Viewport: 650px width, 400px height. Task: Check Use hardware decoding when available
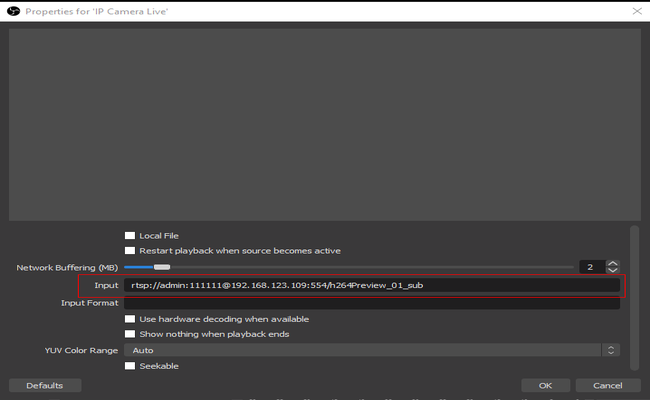click(x=129, y=319)
